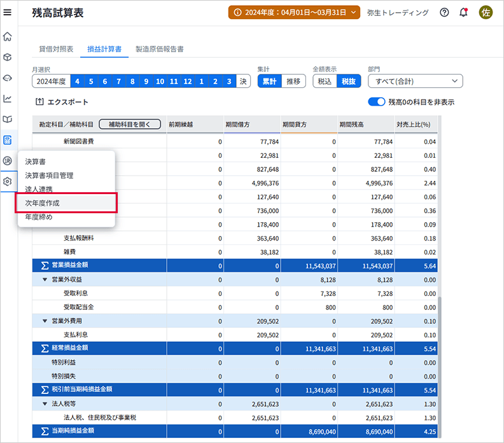504x443 pixels.
Task: Collapse the 営業外収益 row
Action: (x=45, y=279)
